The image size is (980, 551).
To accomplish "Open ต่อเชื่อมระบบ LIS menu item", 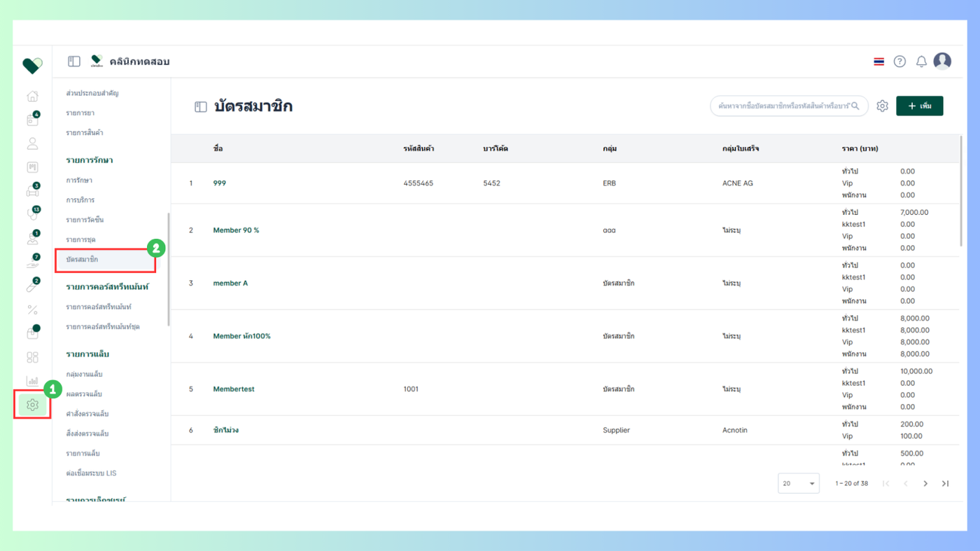I will pos(91,473).
